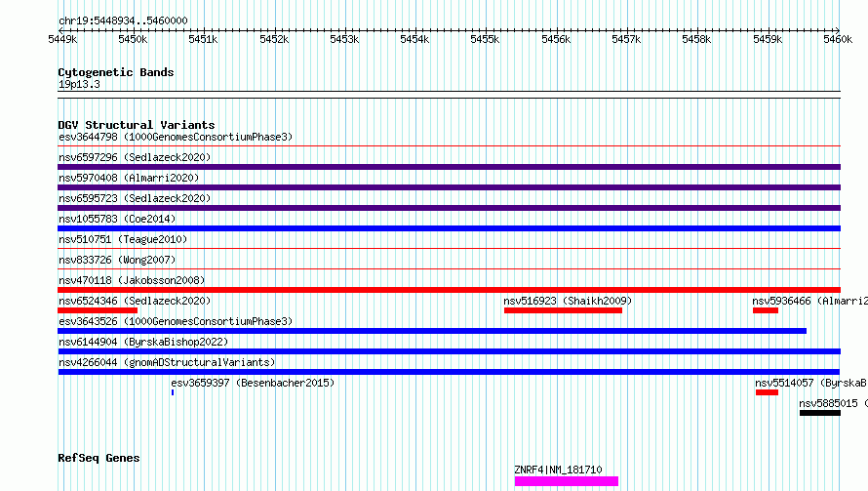Open the nsv5970408 Almarri2020 variant label

(x=129, y=178)
